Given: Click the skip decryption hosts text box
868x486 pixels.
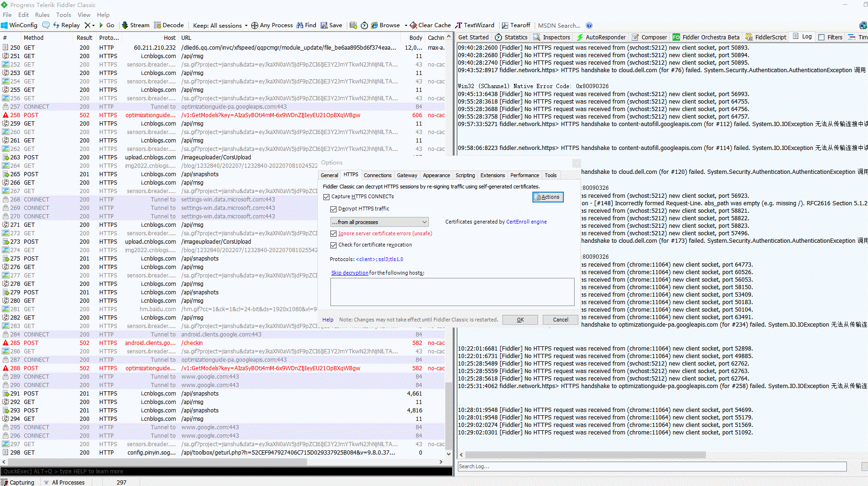Looking at the screenshot, I should click(x=452, y=292).
